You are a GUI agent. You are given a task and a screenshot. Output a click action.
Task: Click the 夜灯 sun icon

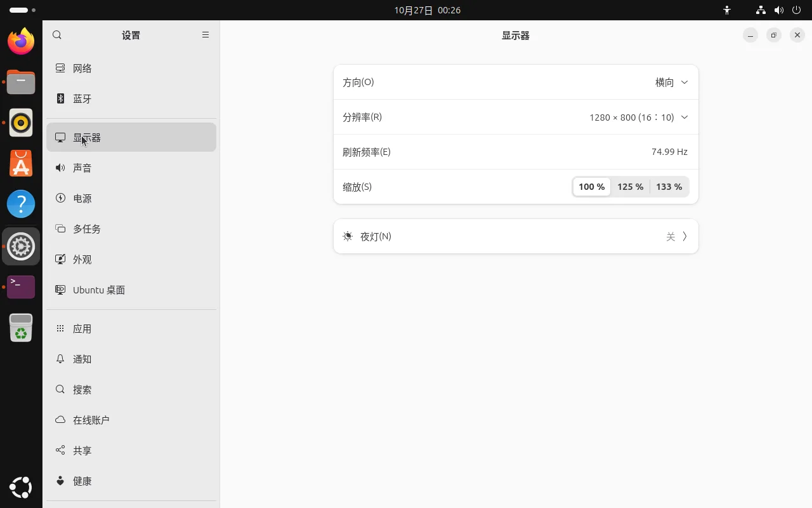pyautogui.click(x=348, y=236)
